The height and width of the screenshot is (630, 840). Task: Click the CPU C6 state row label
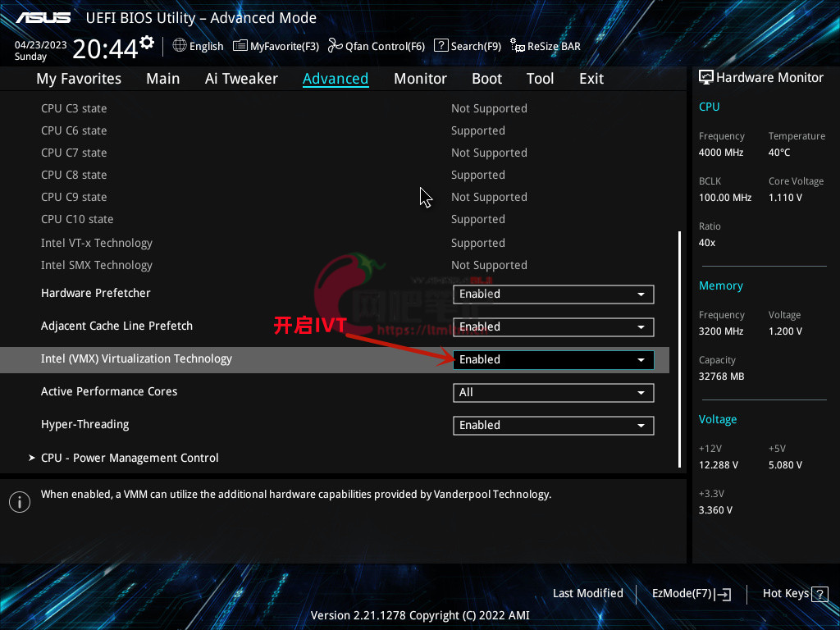click(x=74, y=130)
